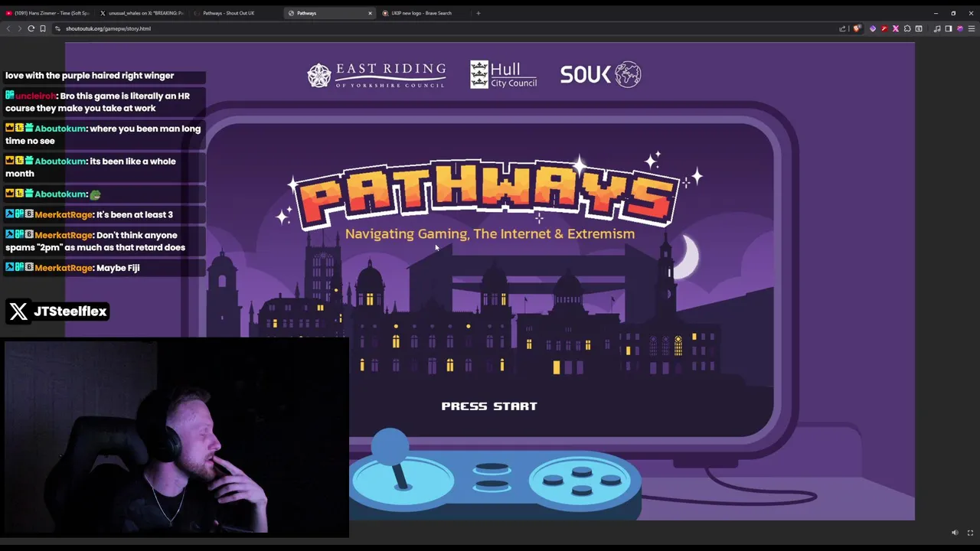The width and height of the screenshot is (980, 551).
Task: Open site settings icon beside the URL
Action: pyautogui.click(x=57, y=28)
